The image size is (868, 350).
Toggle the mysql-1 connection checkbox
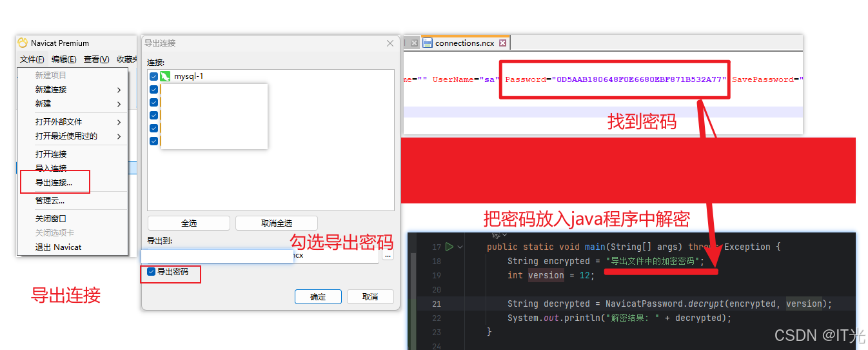tap(153, 76)
